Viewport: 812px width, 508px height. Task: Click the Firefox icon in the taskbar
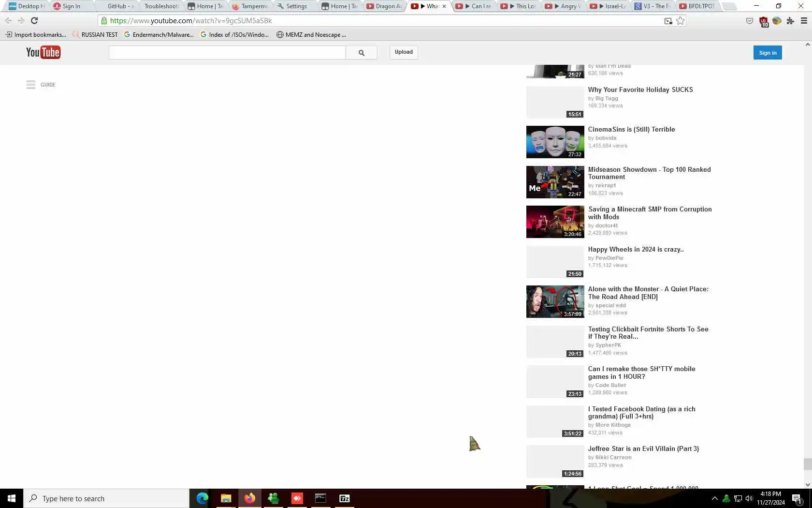click(x=249, y=498)
